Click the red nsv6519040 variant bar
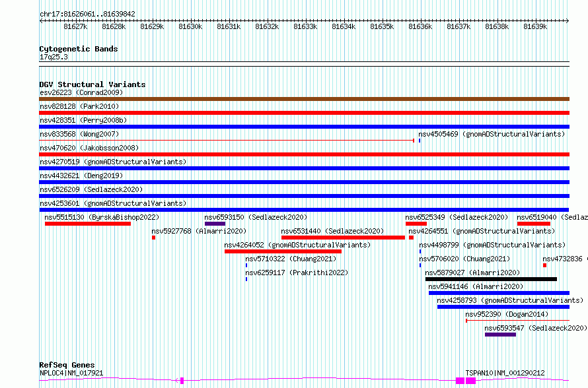Viewport: 588px width, 388px height. coord(534,224)
